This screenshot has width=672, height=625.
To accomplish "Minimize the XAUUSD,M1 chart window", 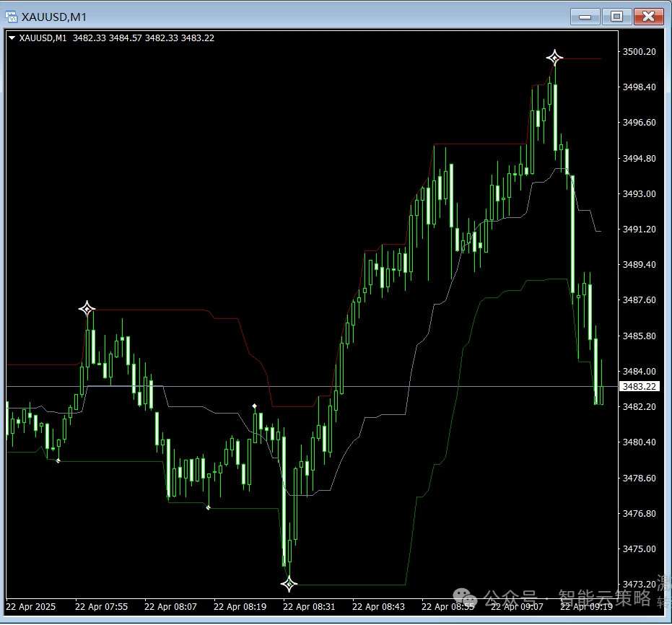I will (x=585, y=17).
